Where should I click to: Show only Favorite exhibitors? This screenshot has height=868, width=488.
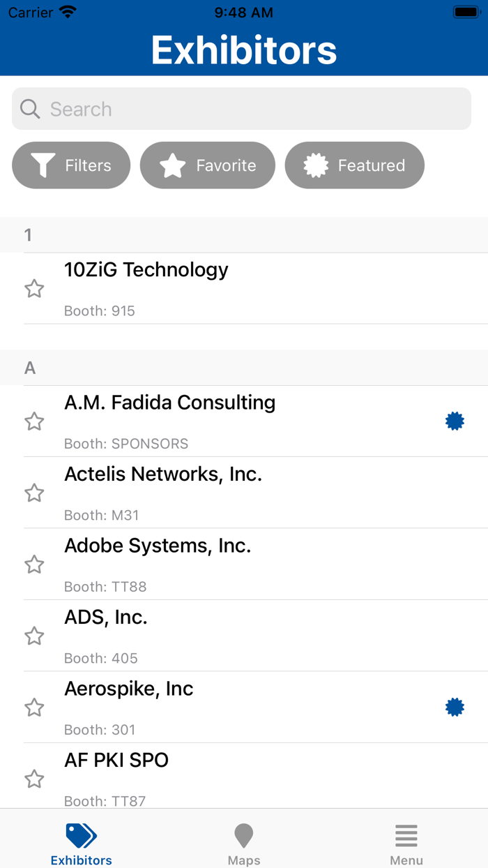[208, 165]
